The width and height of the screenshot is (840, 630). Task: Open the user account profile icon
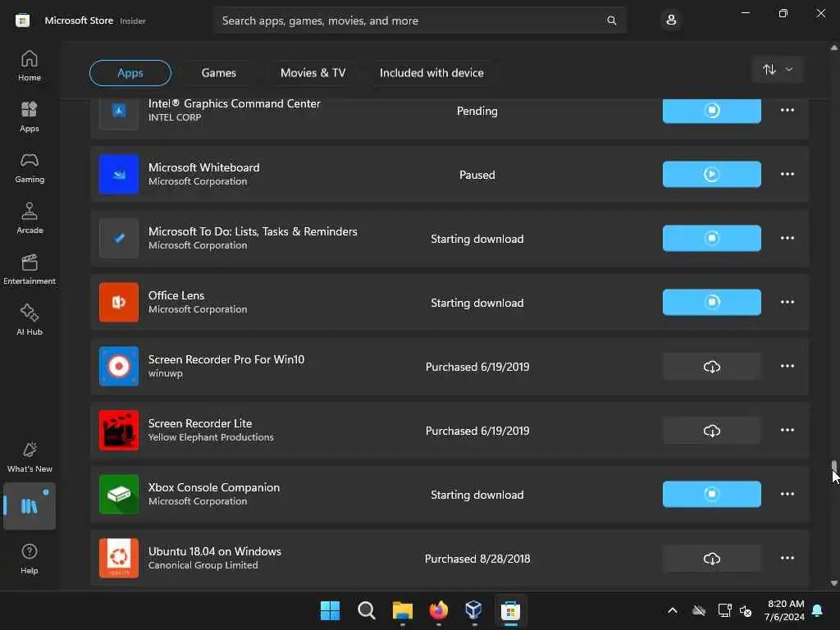click(x=671, y=21)
